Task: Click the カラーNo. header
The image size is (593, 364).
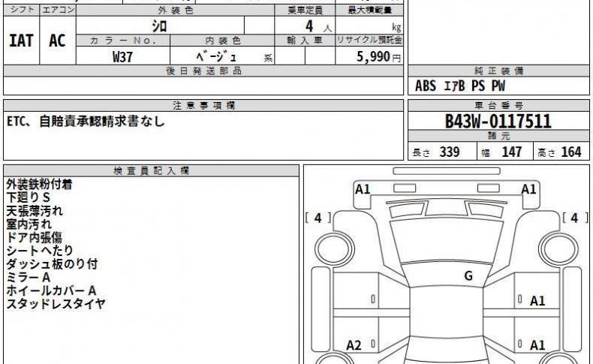Action: (x=123, y=41)
